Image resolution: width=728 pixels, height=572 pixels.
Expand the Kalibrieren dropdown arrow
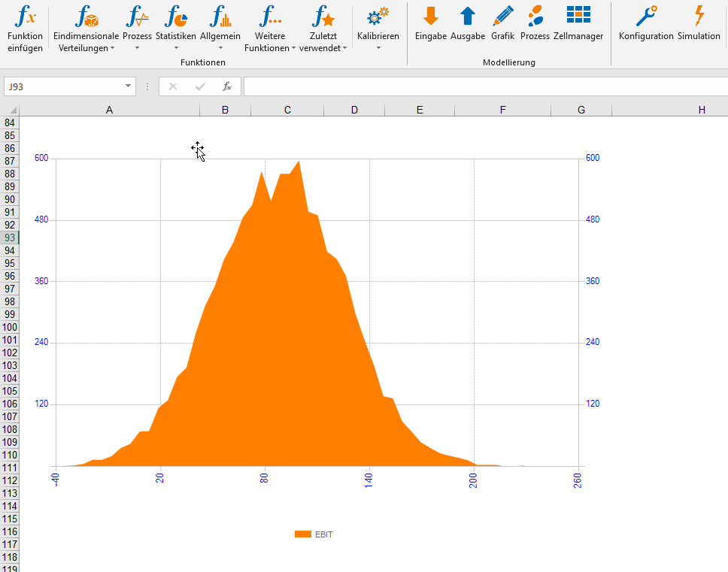(378, 48)
